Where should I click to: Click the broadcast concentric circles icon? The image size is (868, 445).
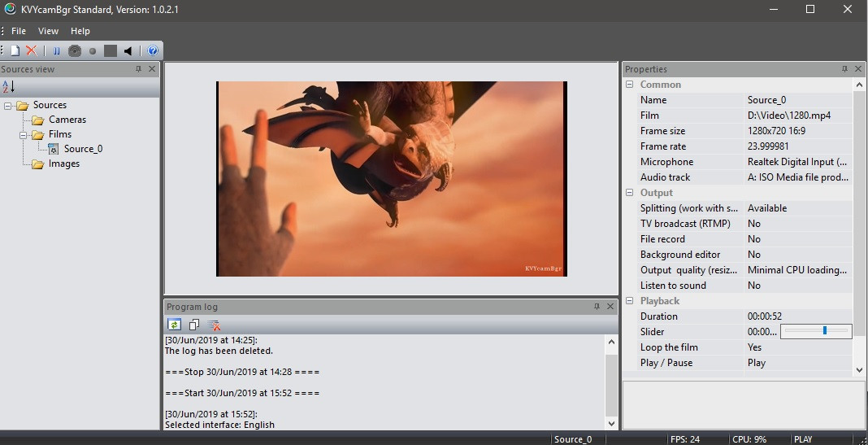75,51
